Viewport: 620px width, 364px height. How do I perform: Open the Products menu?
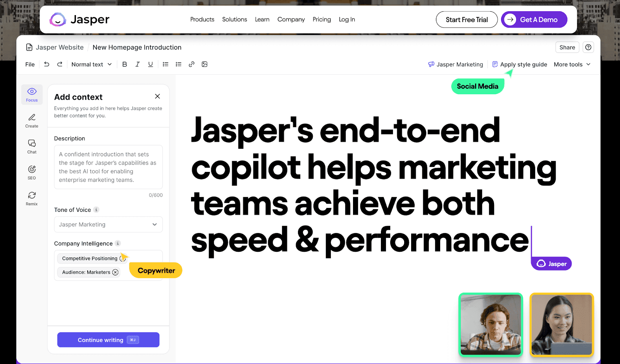(x=202, y=19)
